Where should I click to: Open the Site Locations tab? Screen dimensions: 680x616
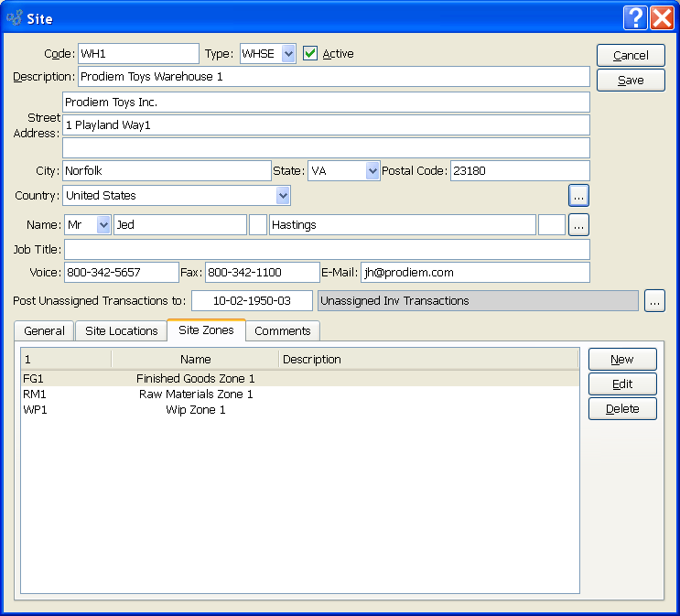pyautogui.click(x=121, y=331)
